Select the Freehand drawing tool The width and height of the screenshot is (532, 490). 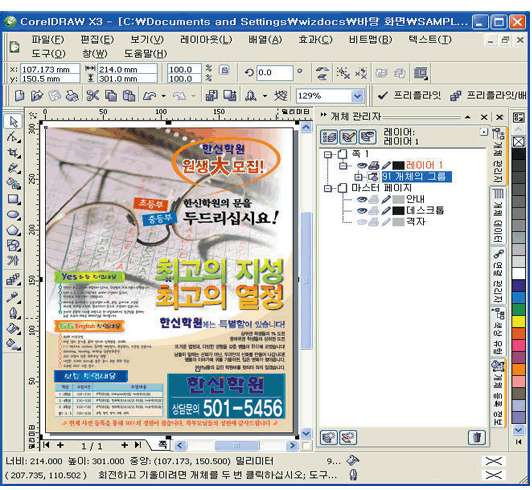coord(13,168)
